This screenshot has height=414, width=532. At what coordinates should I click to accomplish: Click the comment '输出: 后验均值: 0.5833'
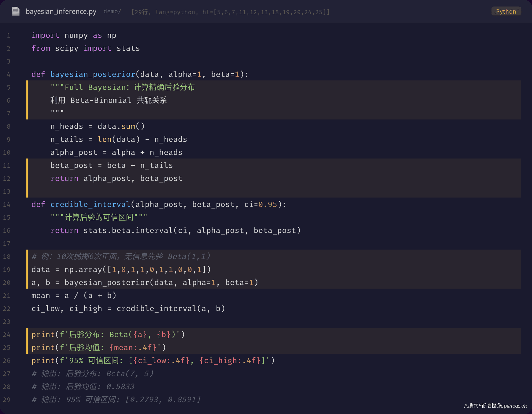[83, 386]
